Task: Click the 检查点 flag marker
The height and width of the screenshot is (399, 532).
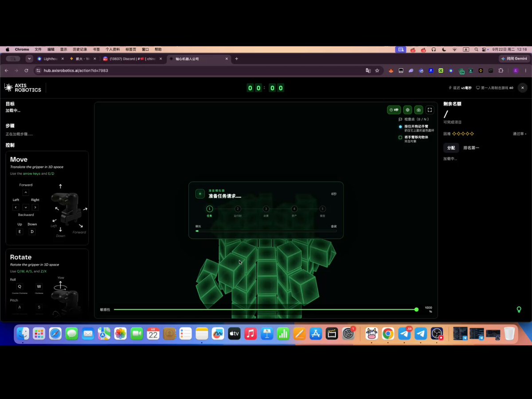Action: [x=400, y=119]
